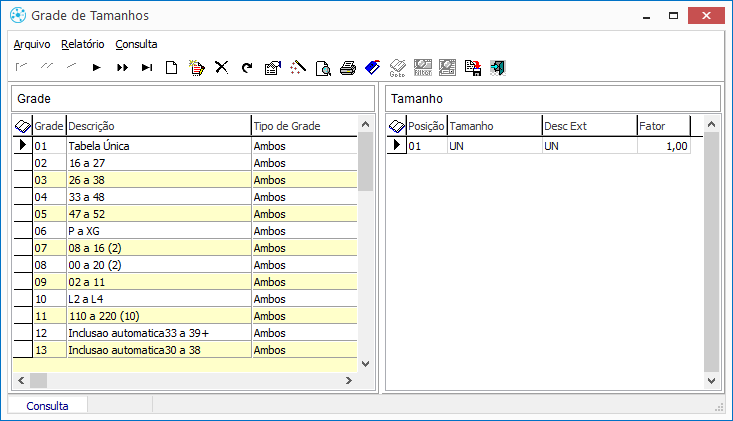The width and height of the screenshot is (733, 421).
Task: Click the previous record navigation icon
Action: 72,67
